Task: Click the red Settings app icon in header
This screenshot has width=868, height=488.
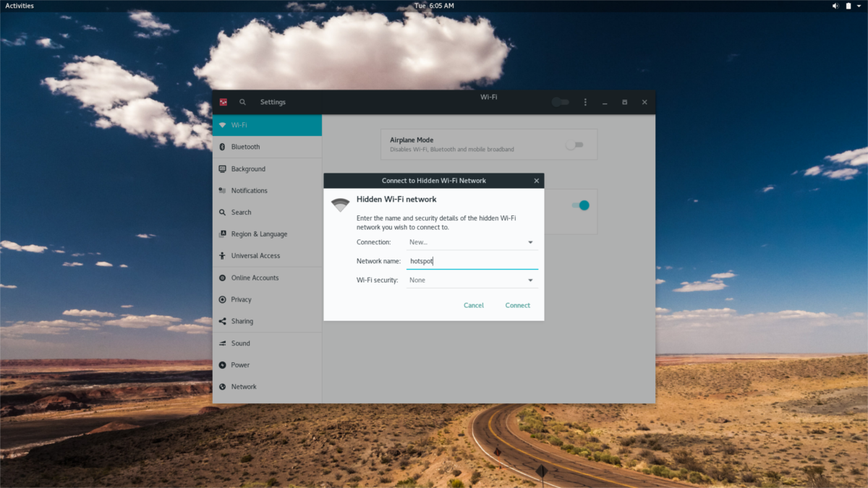Action: point(224,102)
